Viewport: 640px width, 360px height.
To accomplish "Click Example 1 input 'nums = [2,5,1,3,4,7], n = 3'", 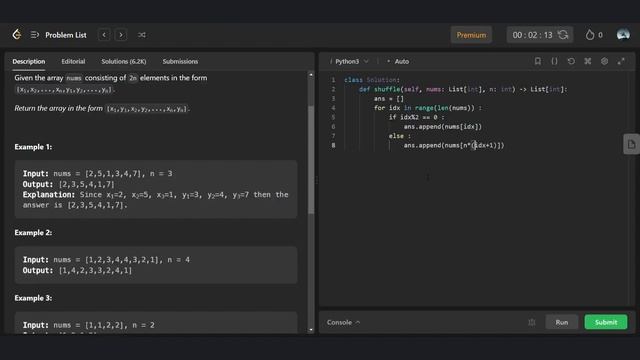I will [x=113, y=173].
